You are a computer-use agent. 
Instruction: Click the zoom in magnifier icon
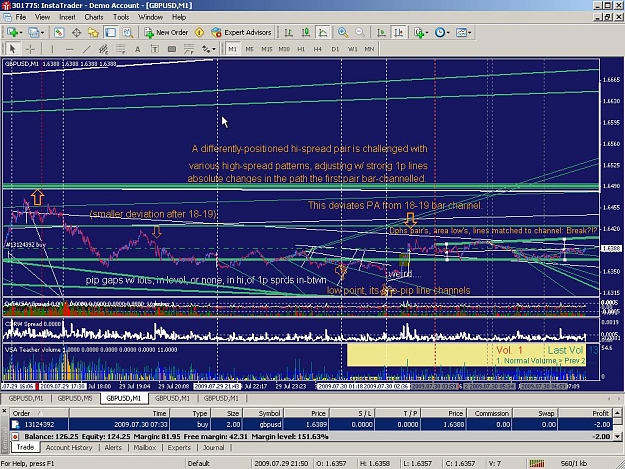coord(342,32)
